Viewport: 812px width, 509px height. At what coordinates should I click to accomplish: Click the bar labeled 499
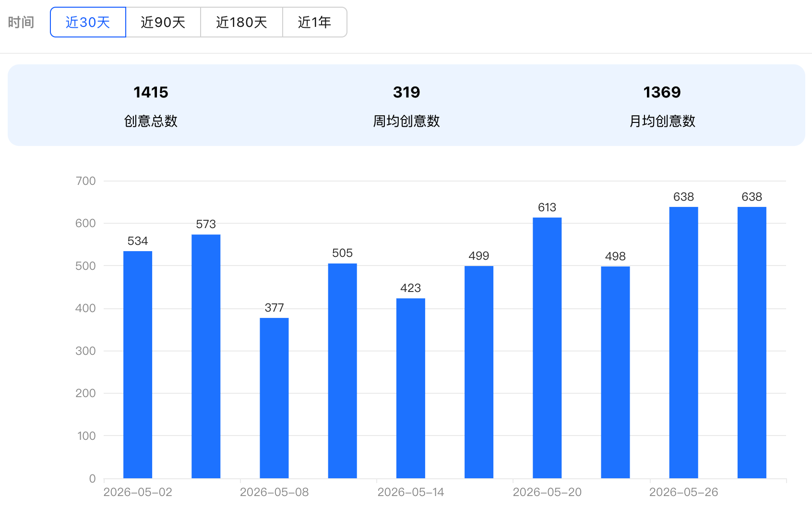pos(479,372)
